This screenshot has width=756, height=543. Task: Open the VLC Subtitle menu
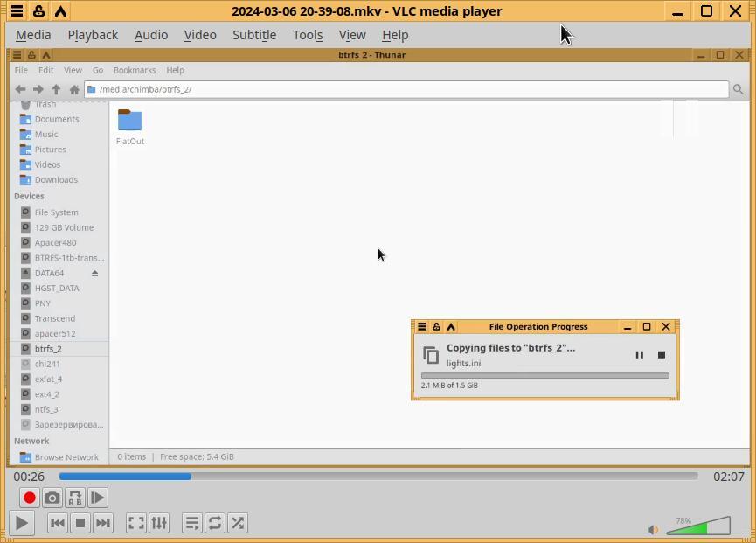point(254,35)
